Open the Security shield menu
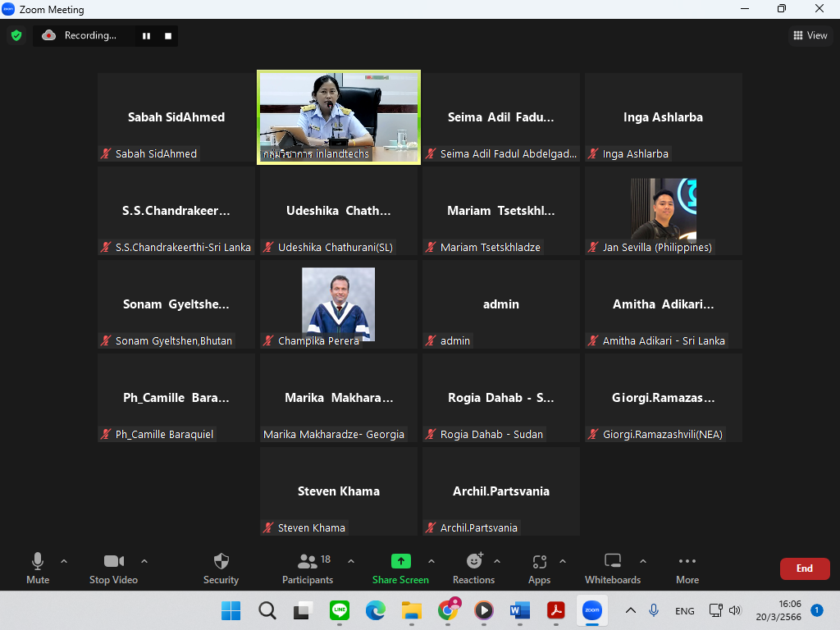The width and height of the screenshot is (840, 630). pos(221,568)
